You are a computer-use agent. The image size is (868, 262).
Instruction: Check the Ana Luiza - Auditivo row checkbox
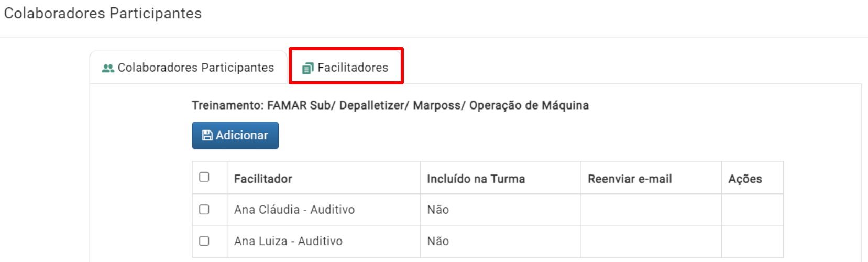click(x=204, y=241)
